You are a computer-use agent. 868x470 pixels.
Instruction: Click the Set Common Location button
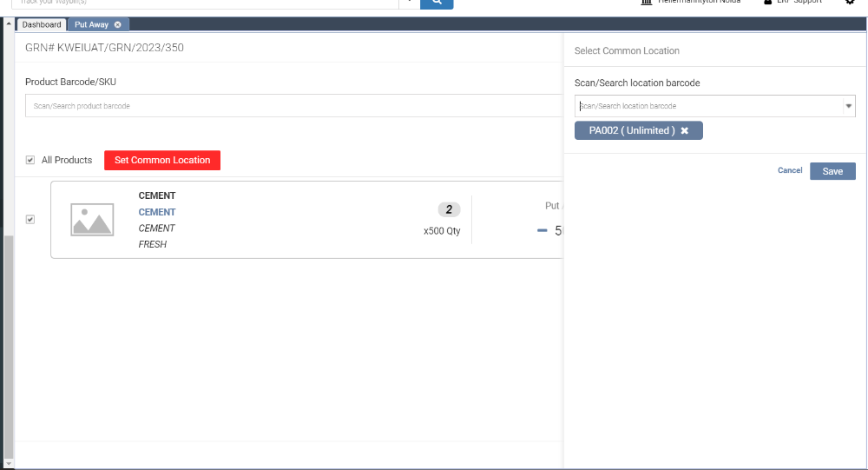[162, 160]
